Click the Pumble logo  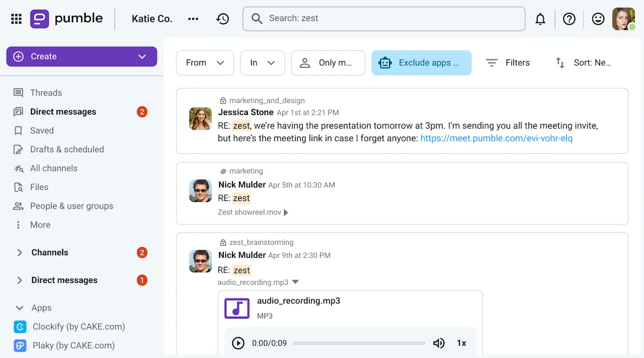tap(67, 19)
